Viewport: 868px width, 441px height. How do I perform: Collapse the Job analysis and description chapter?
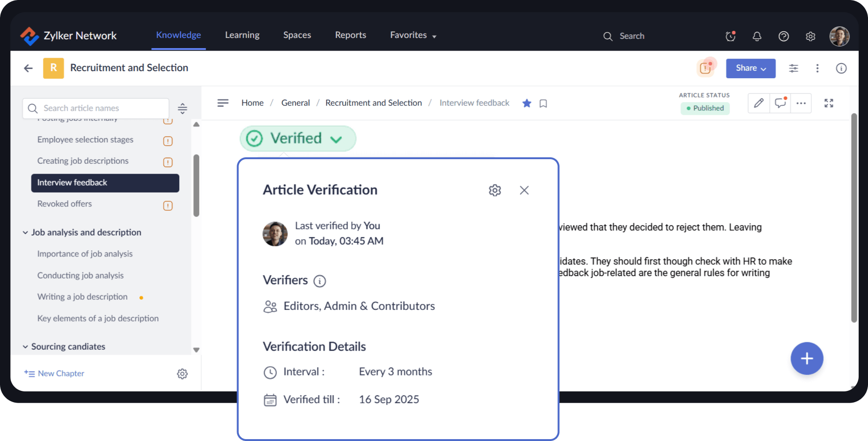tap(25, 232)
